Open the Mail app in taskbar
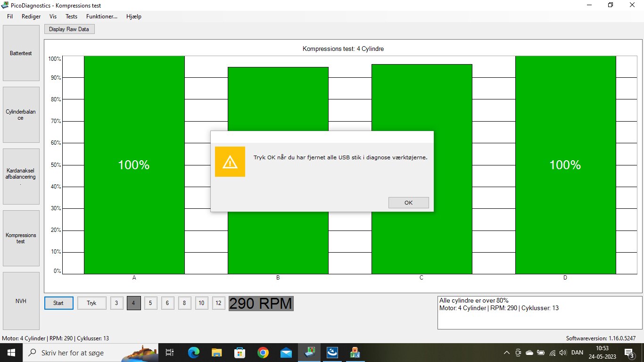 click(x=286, y=353)
